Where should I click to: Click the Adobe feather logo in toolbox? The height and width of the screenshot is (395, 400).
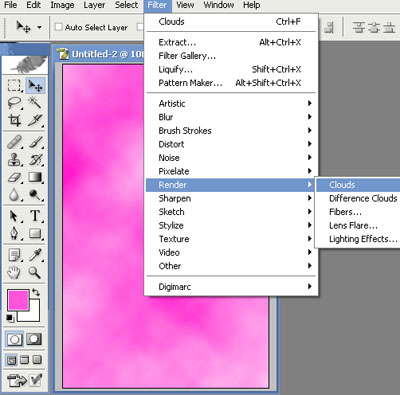coord(25,64)
